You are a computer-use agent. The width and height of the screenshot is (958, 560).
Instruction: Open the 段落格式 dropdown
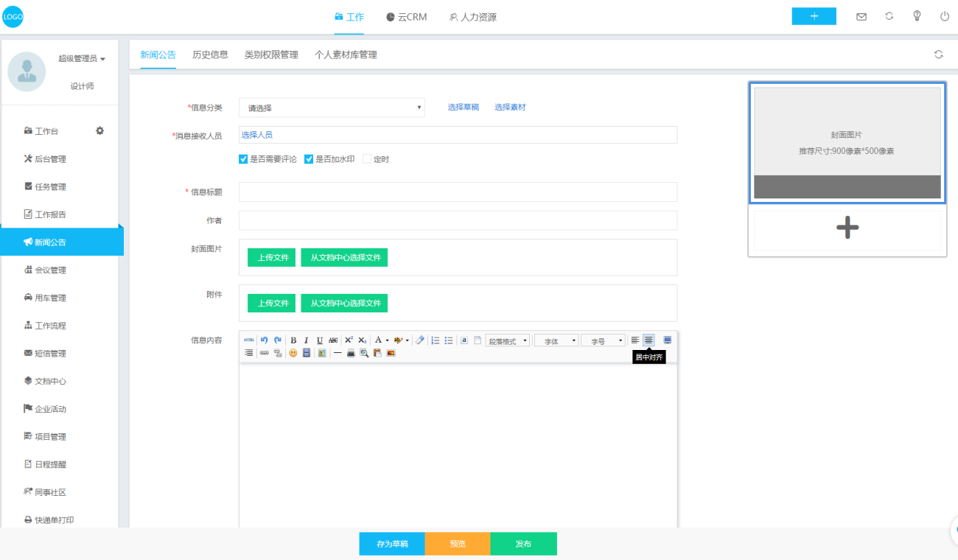[508, 340]
